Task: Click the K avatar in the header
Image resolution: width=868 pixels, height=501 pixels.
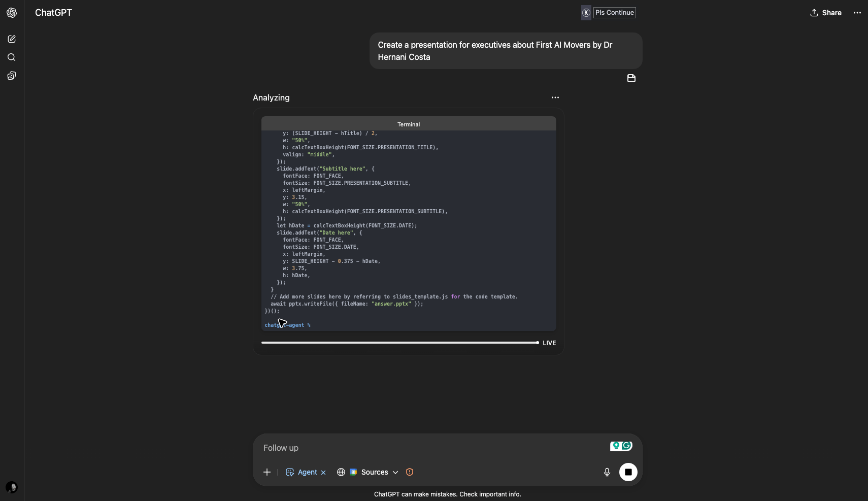Action: click(586, 13)
